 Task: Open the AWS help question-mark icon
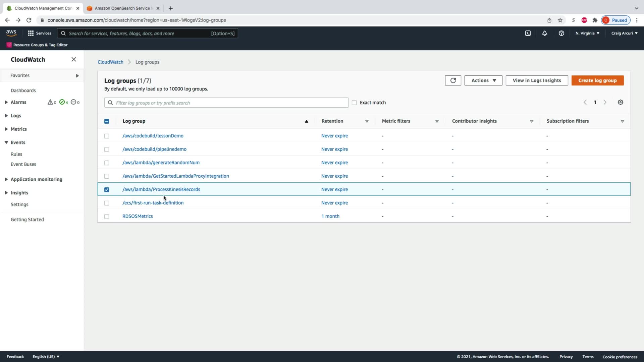tap(561, 33)
